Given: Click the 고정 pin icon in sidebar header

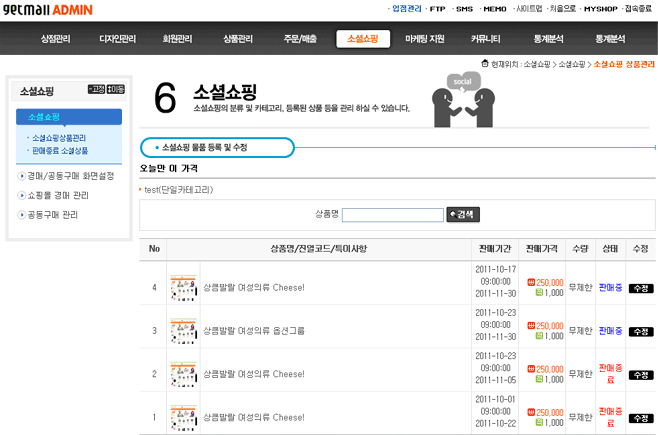Looking at the screenshot, I should [95, 89].
